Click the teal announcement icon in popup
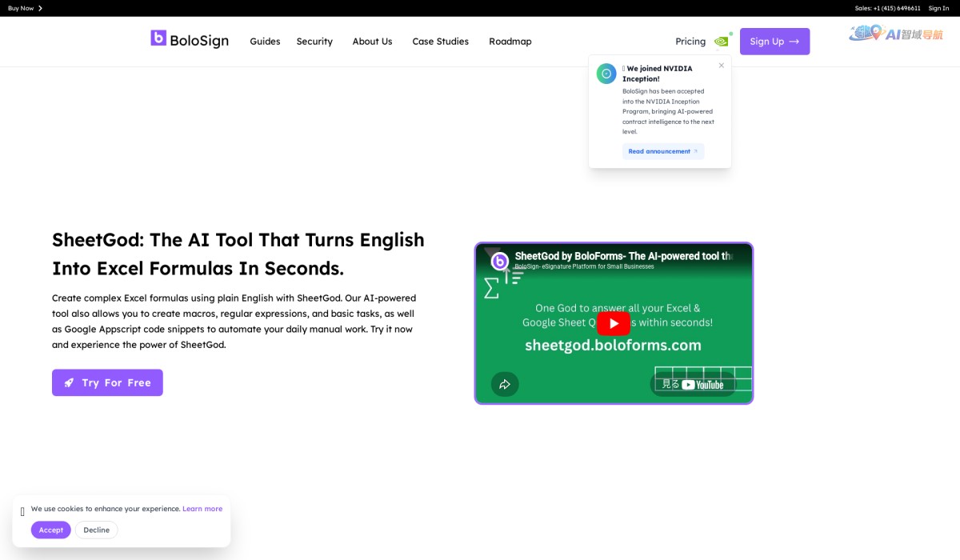The width and height of the screenshot is (960, 560). [606, 74]
